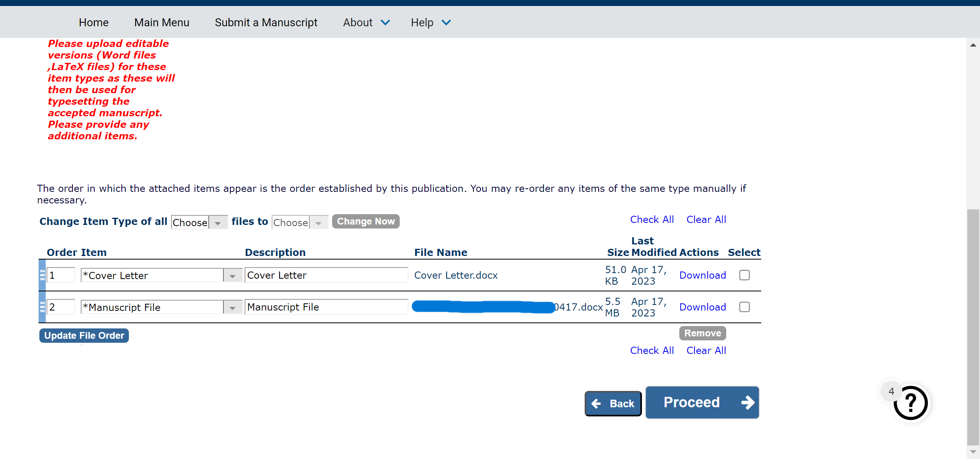Open Submit a Manuscript menu item
This screenshot has width=980, height=459.
(266, 23)
